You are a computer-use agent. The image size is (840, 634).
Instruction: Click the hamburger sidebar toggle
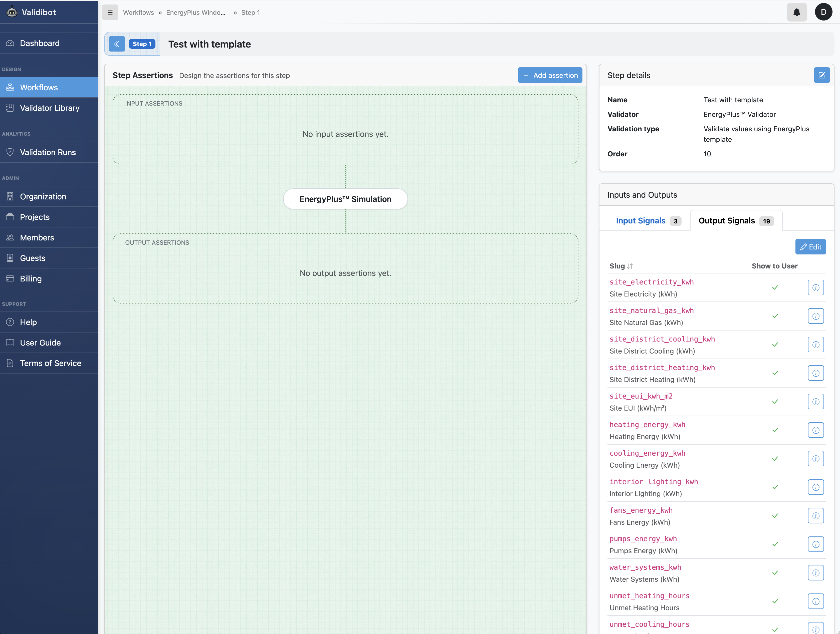(110, 13)
